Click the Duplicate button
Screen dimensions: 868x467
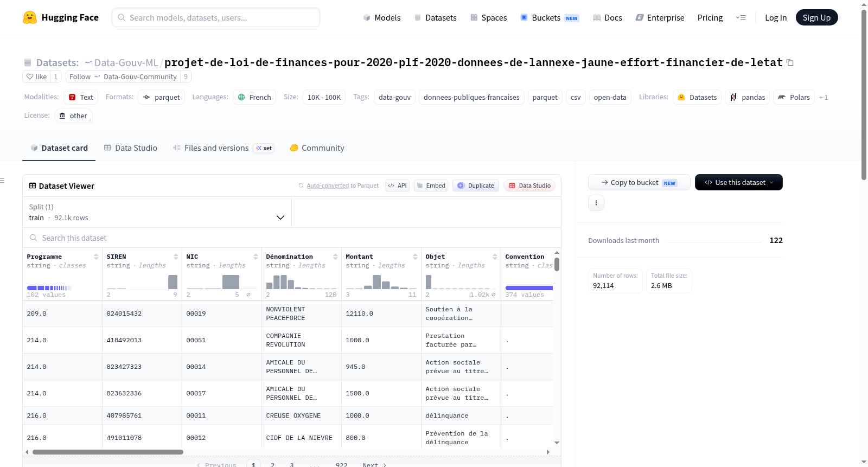pos(475,185)
